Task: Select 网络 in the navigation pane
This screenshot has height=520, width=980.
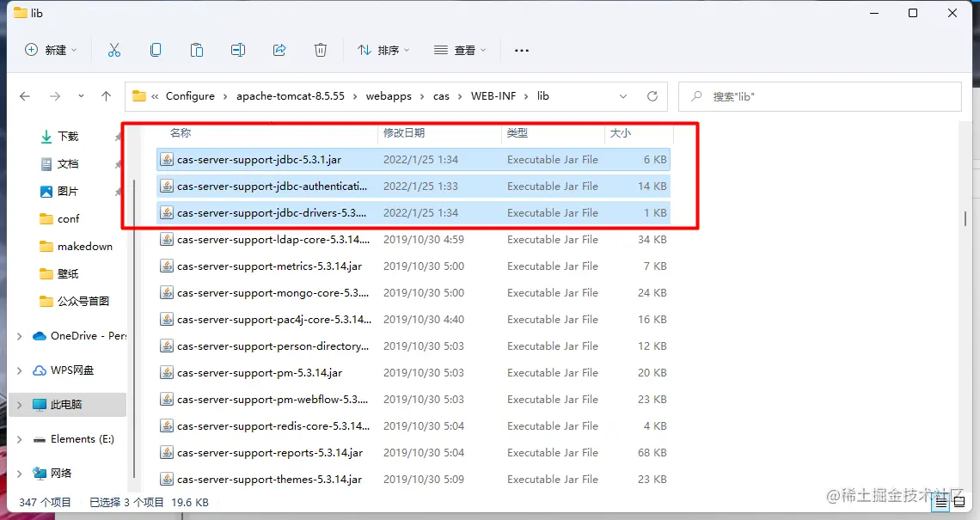Action: tap(52, 474)
